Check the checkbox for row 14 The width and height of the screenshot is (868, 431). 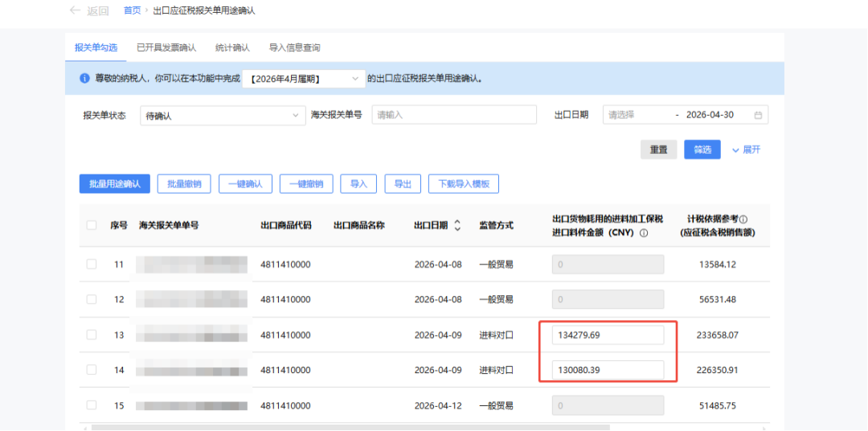click(x=92, y=370)
